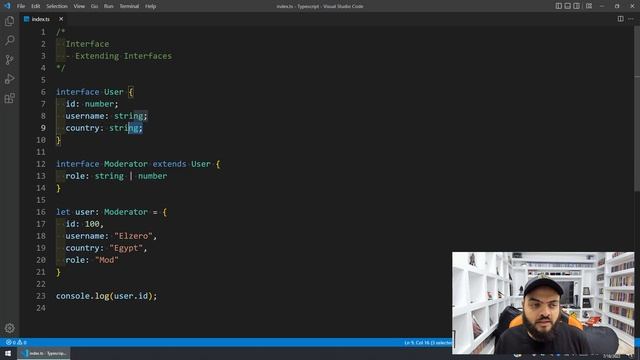Screen dimensions: 640x360
Task: Click the 'extends' keyword on line 12
Action: (x=169, y=164)
